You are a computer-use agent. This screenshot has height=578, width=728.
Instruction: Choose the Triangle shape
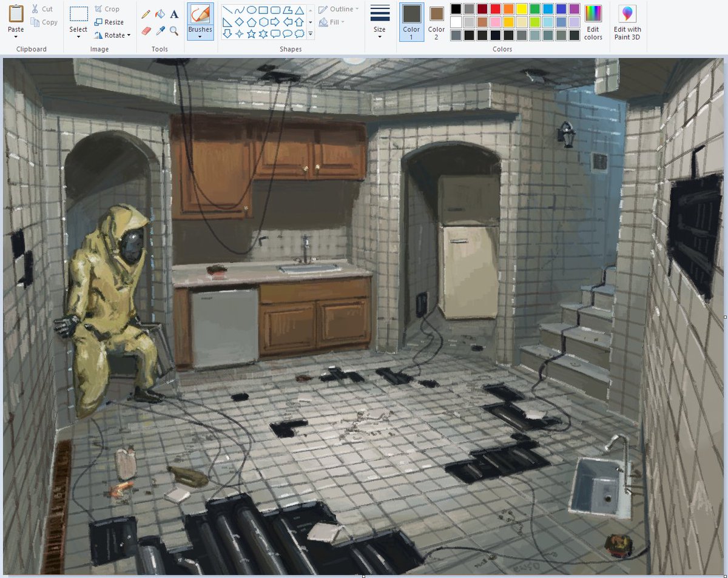coord(300,10)
